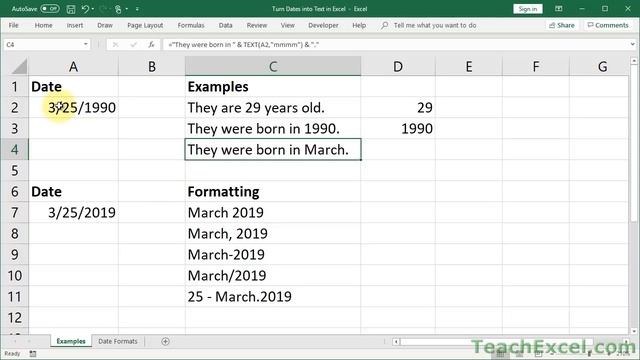Image resolution: width=640 pixels, height=360 pixels.
Task: Select cell 'March, 2019'
Action: click(x=273, y=233)
